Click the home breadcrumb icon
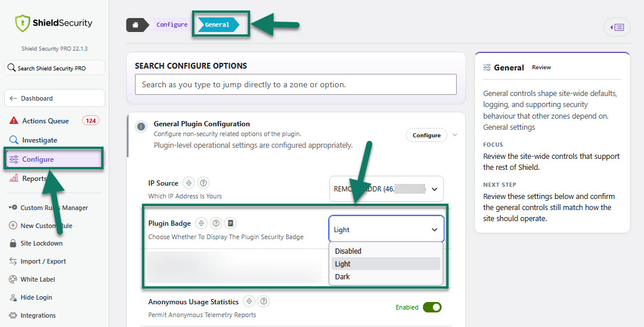The image size is (644, 327). tap(136, 24)
